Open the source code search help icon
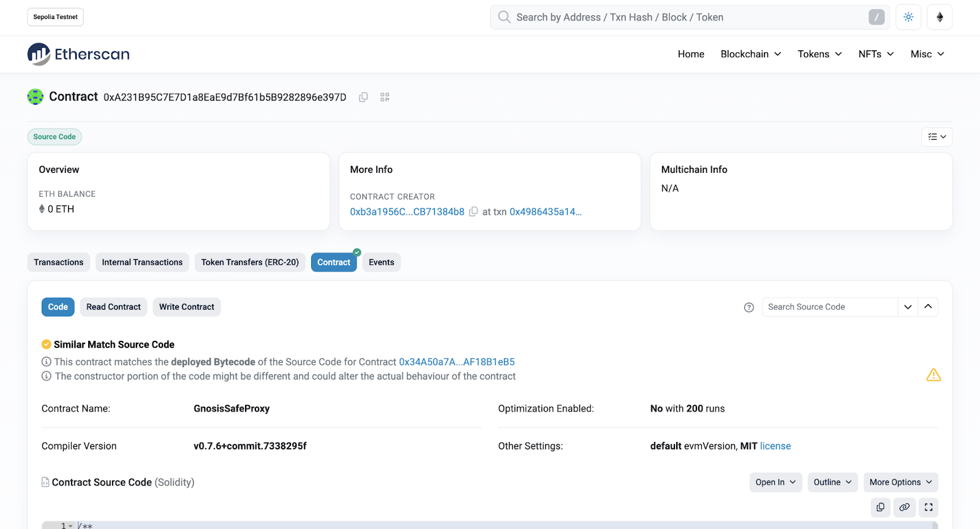Image resolution: width=980 pixels, height=529 pixels. click(x=748, y=307)
